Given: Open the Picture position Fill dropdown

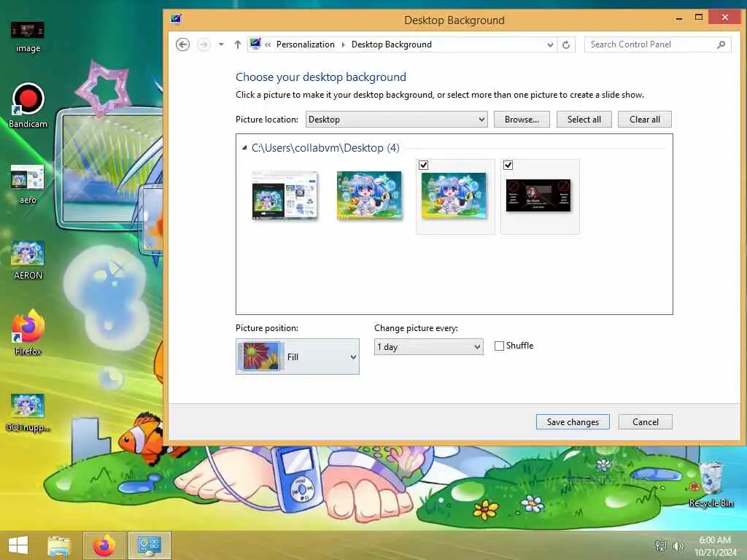Looking at the screenshot, I should (298, 357).
